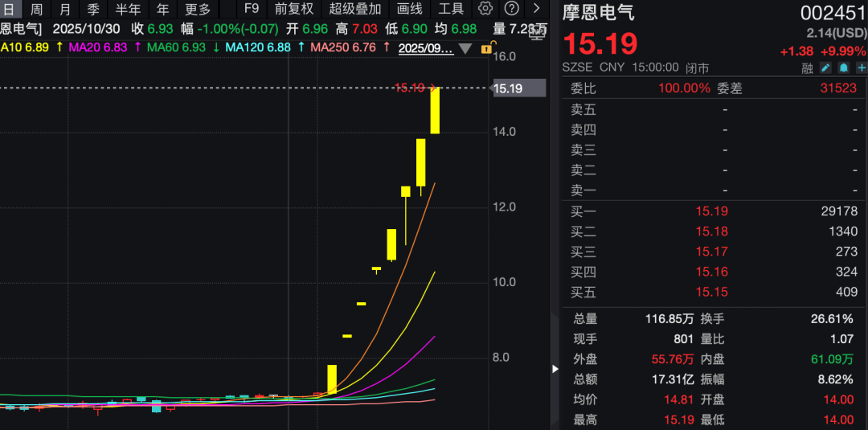Set a price alert with bell icon
This screenshot has width=868, height=430.
point(844,68)
